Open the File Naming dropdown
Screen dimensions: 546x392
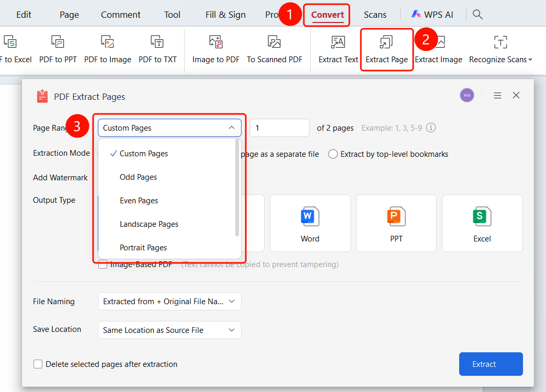coord(169,302)
